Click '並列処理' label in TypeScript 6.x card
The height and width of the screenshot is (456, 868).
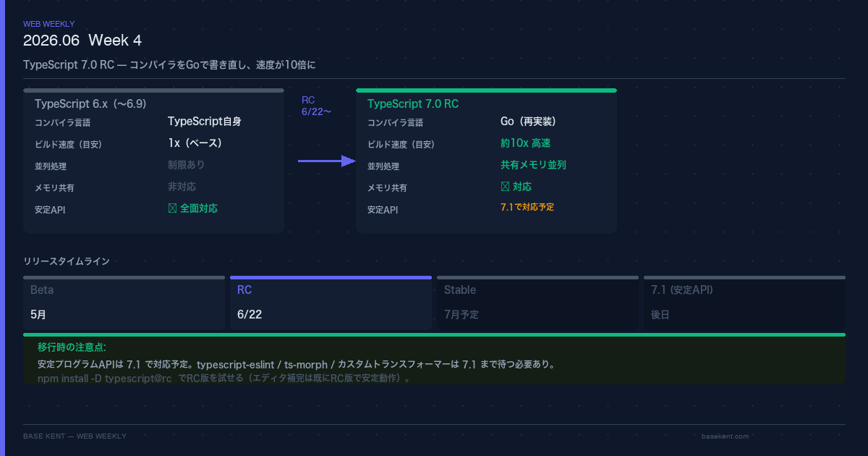click(x=51, y=166)
